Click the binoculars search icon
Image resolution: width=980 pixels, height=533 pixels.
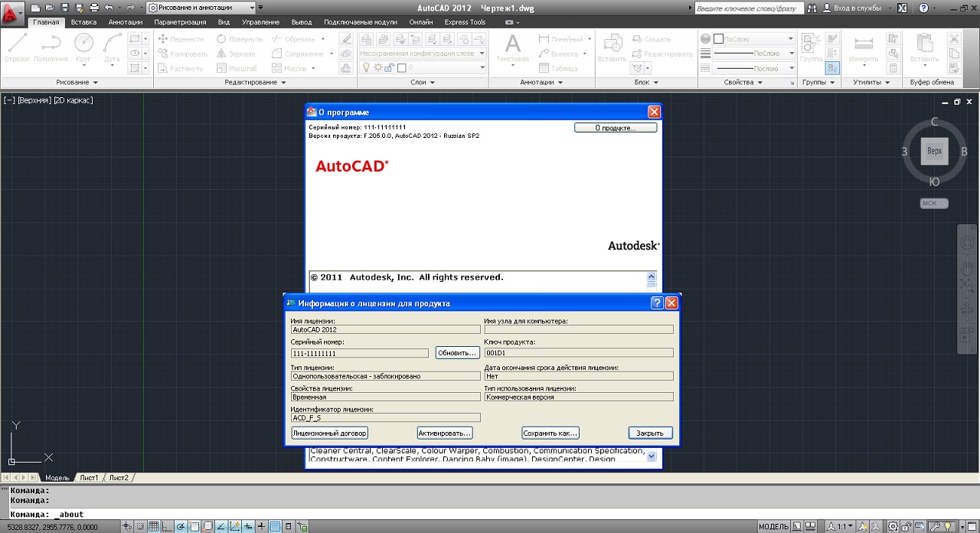(811, 8)
